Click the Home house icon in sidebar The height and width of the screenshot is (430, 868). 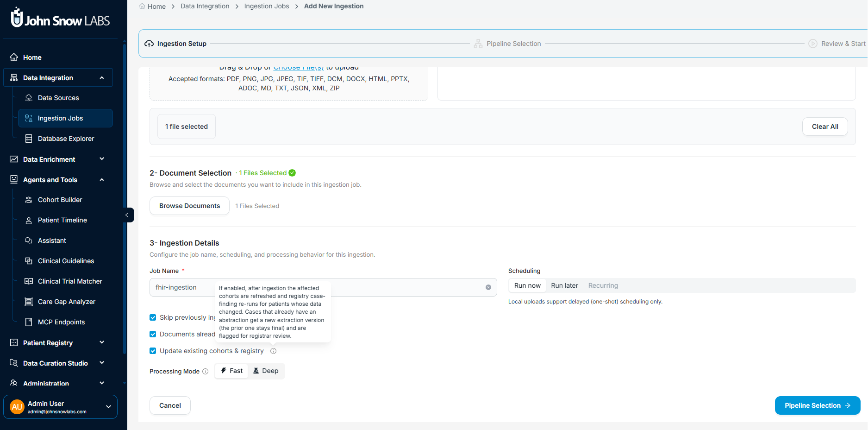click(14, 57)
